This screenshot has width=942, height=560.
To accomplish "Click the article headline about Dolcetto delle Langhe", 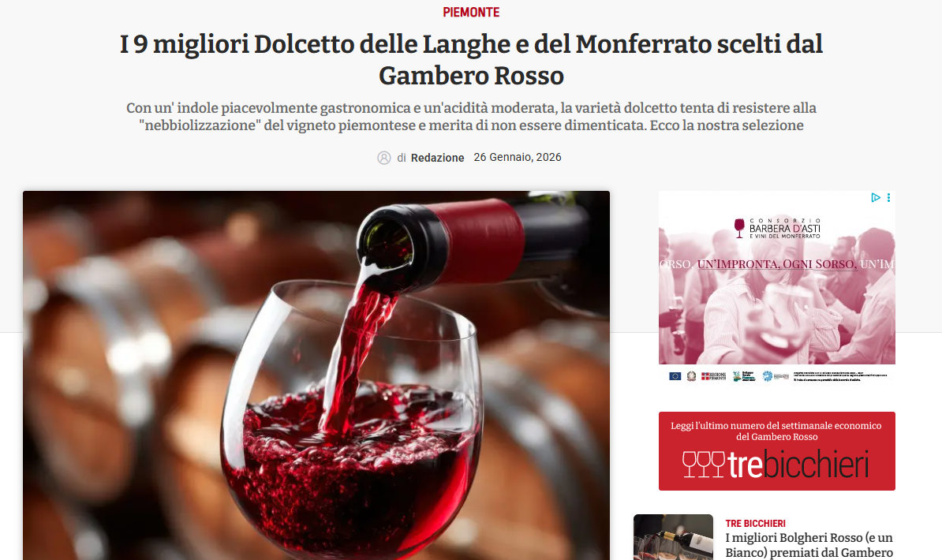I will tap(471, 59).
